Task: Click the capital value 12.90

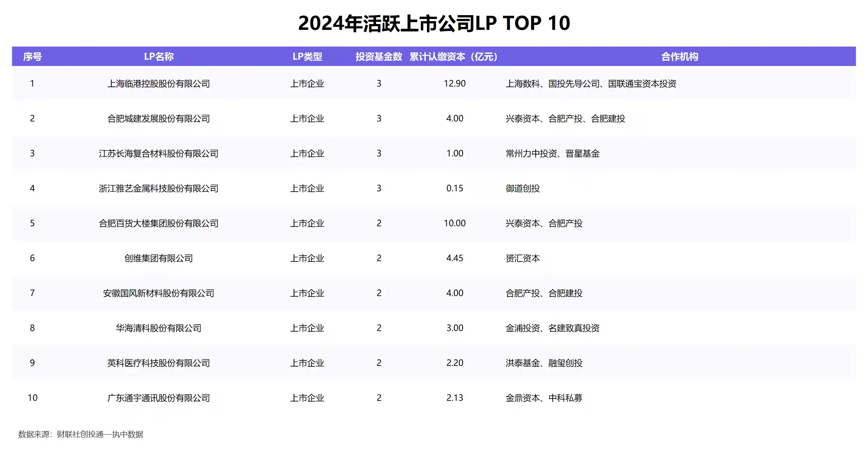Action: point(455,83)
